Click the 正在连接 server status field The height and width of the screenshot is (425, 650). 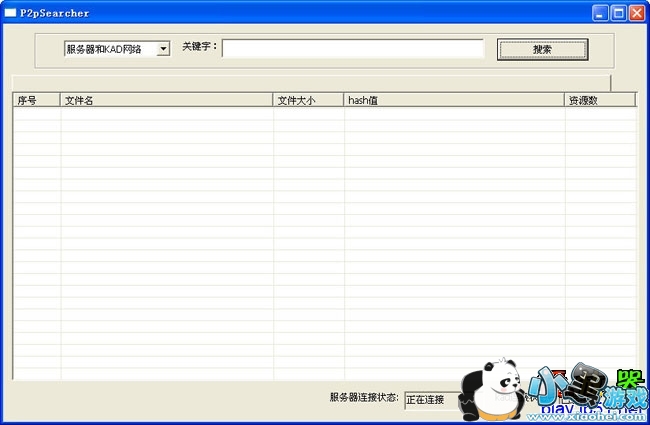click(433, 400)
